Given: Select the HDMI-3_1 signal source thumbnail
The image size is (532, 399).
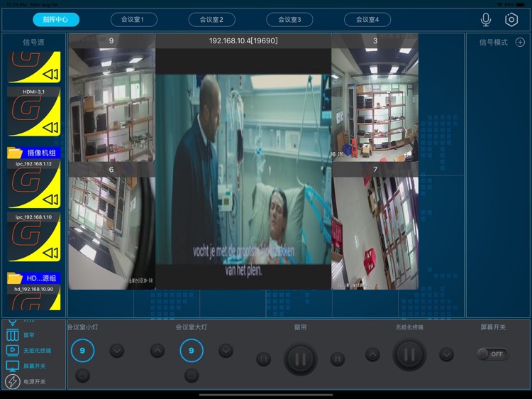Looking at the screenshot, I should click(33, 111).
